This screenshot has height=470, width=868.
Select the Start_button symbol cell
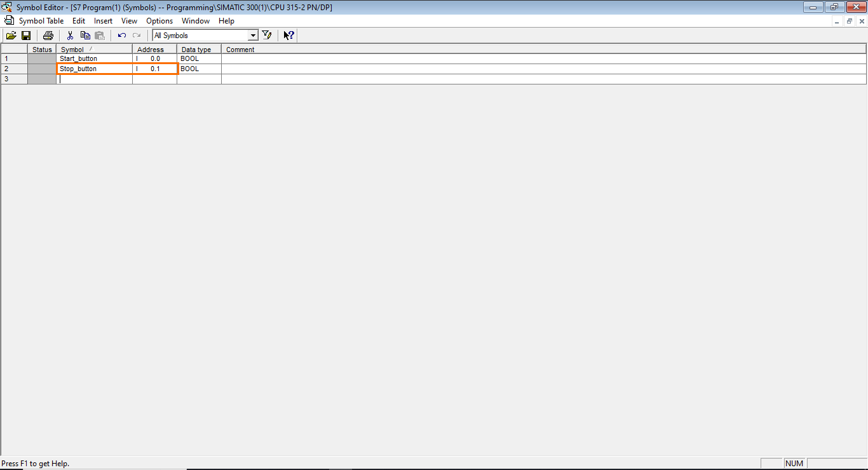pos(94,58)
